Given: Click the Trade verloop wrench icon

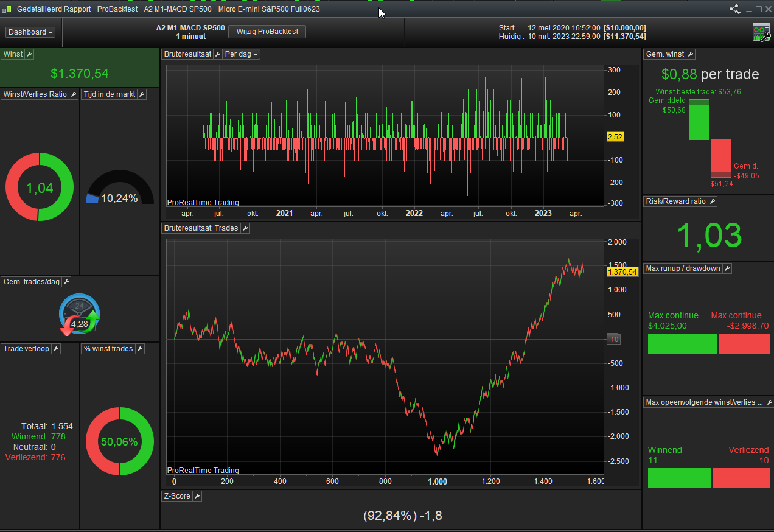Looking at the screenshot, I should tap(56, 349).
